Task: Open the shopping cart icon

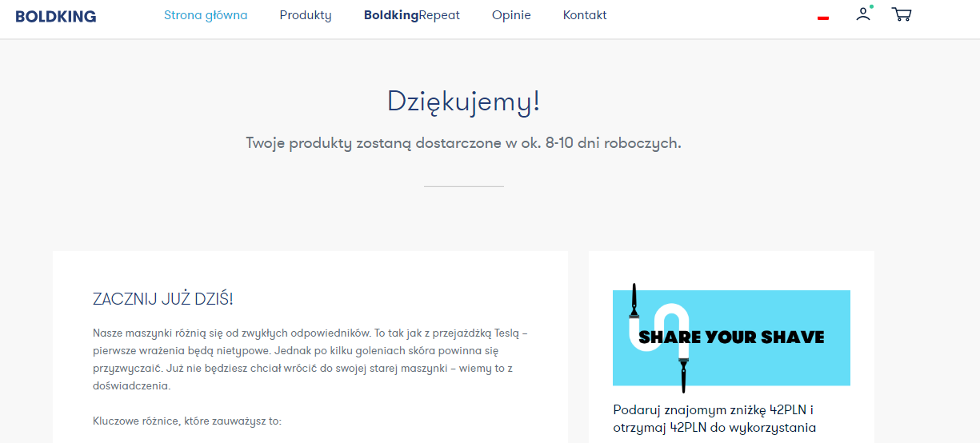Action: [902, 14]
